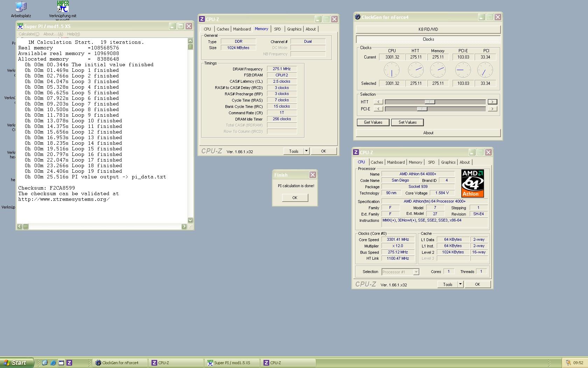588x368 pixels.
Task: Click the PCI-E slider thumb
Action: [x=422, y=109]
